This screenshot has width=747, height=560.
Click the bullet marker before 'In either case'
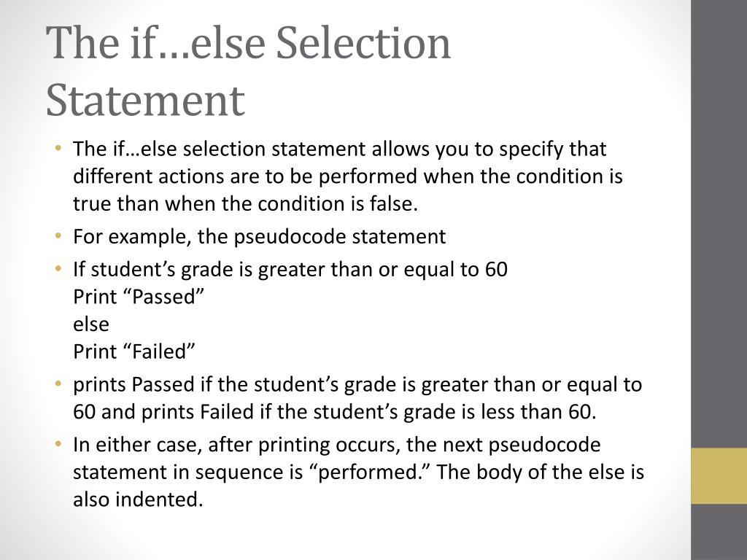click(58, 444)
